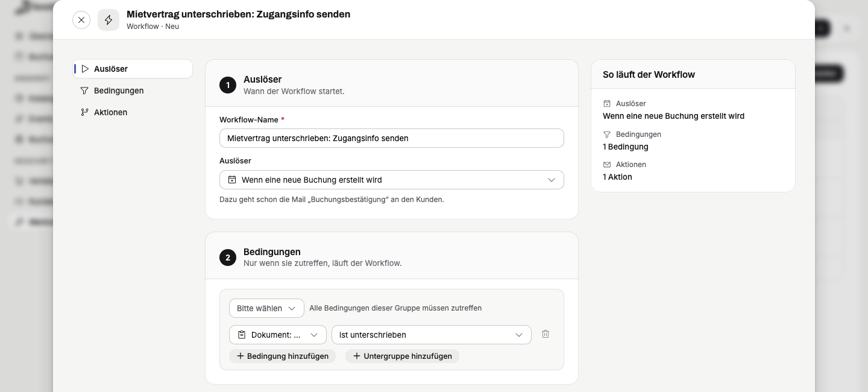Click chevron of the new booking trigger dropdown
This screenshot has height=392, width=868.
(552, 180)
